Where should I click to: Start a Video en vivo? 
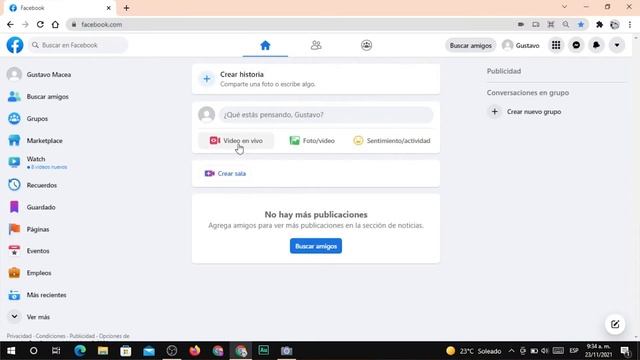[236, 140]
